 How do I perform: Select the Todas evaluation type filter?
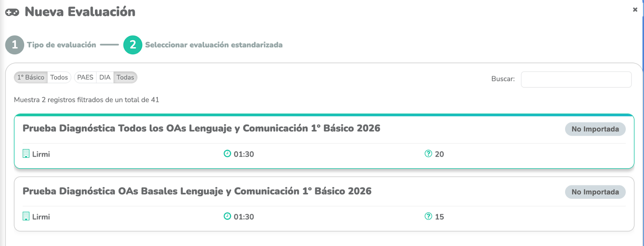click(x=125, y=77)
